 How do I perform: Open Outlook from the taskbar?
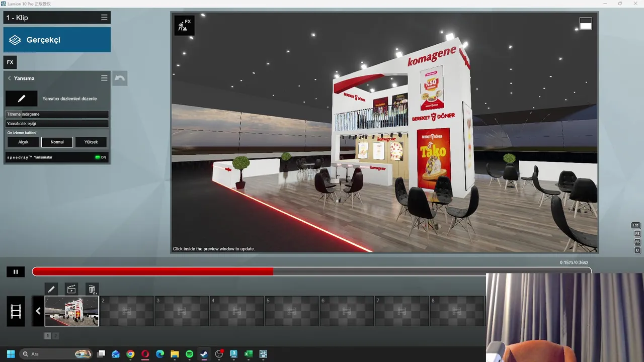(x=116, y=354)
